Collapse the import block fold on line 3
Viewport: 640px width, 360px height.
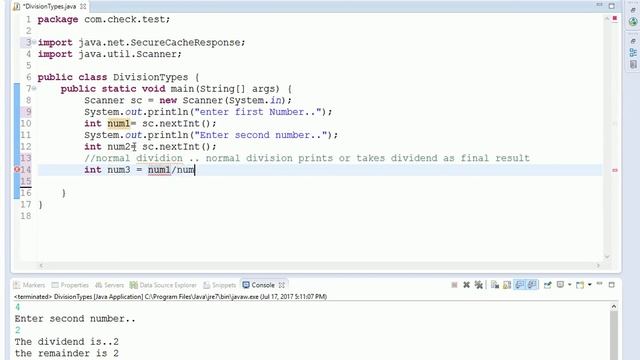click(x=34, y=42)
